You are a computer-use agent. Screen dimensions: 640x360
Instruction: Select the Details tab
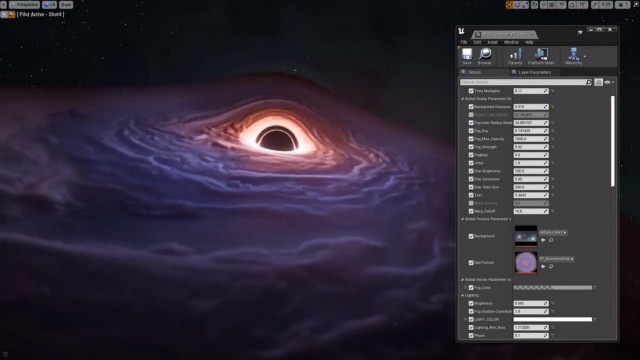click(x=474, y=72)
